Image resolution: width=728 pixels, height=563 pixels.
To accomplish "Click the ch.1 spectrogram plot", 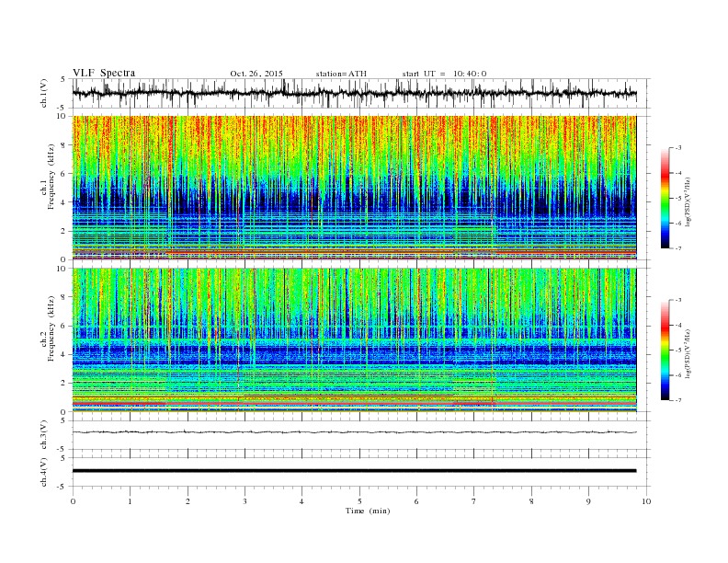I will [354, 188].
